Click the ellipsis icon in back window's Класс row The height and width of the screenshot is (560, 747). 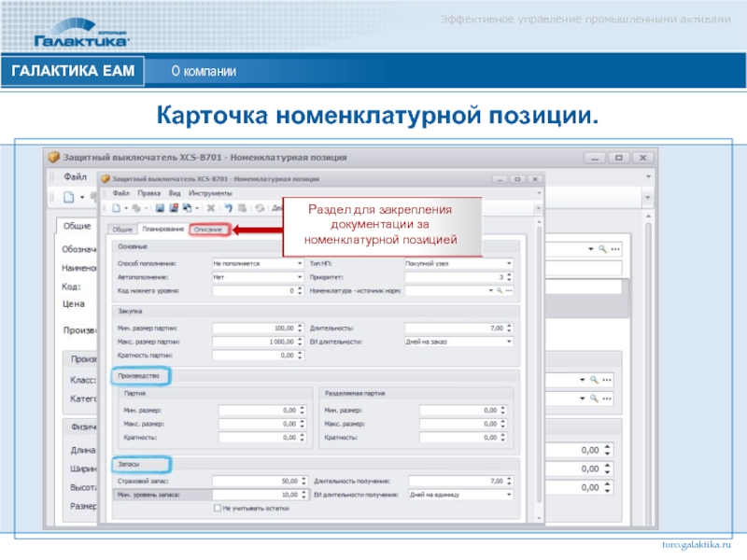pos(607,380)
